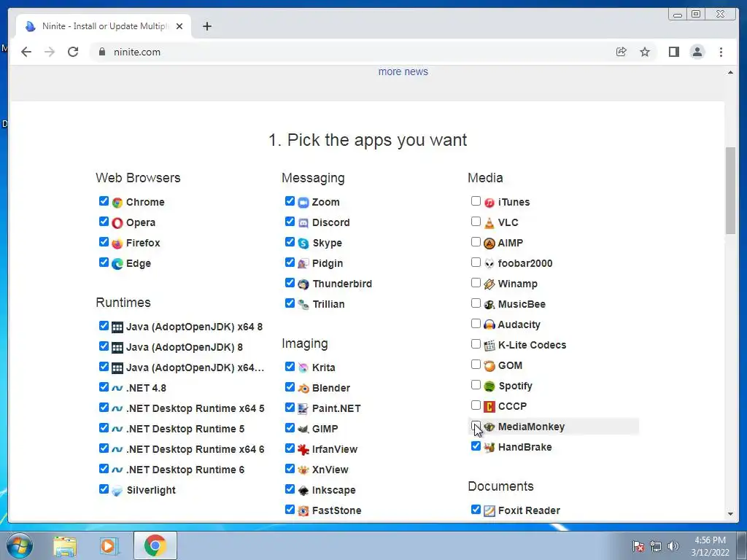This screenshot has width=747, height=560.
Task: Click the Blender icon under Imaging
Action: pyautogui.click(x=303, y=388)
